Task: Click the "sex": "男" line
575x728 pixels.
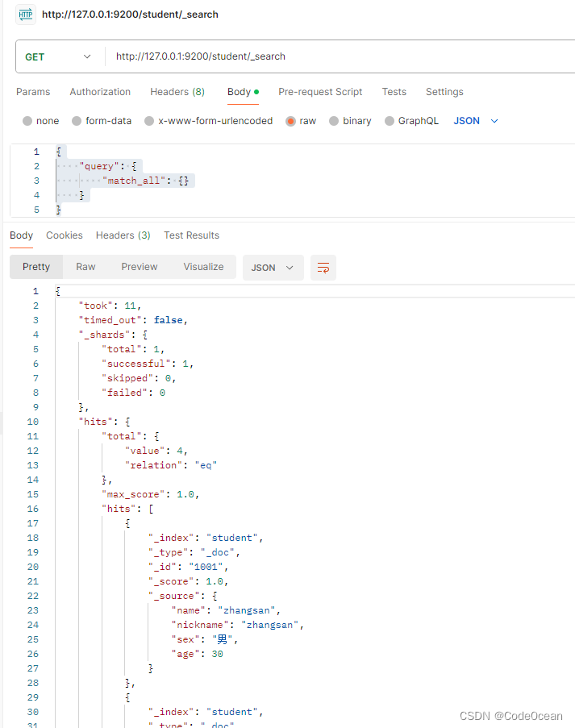Action: 205,640
